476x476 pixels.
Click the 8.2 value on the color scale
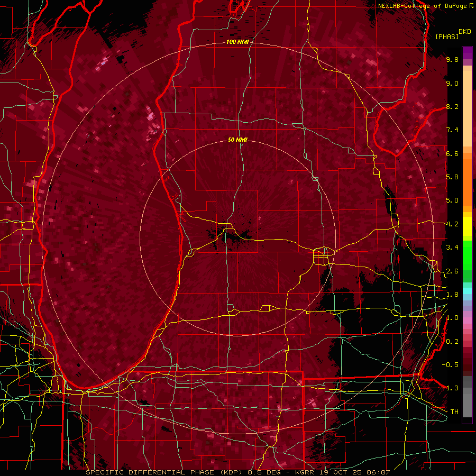click(x=452, y=107)
